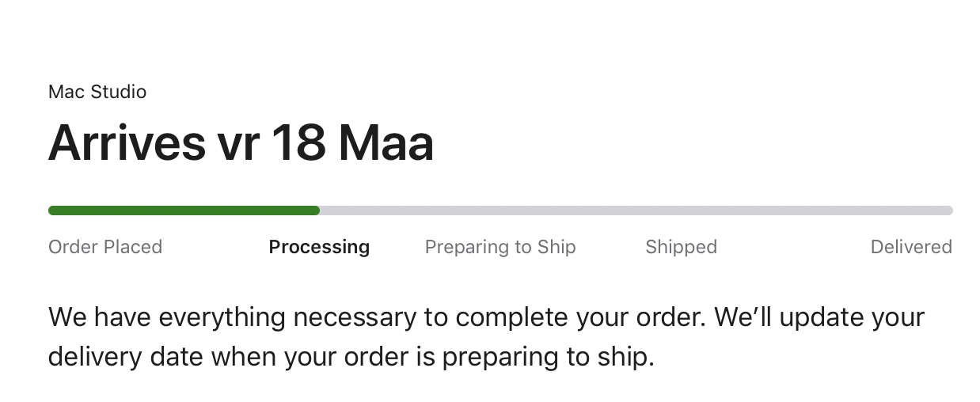Select the Shipped step
Viewport: 980px width, 402px height.
[x=681, y=247]
